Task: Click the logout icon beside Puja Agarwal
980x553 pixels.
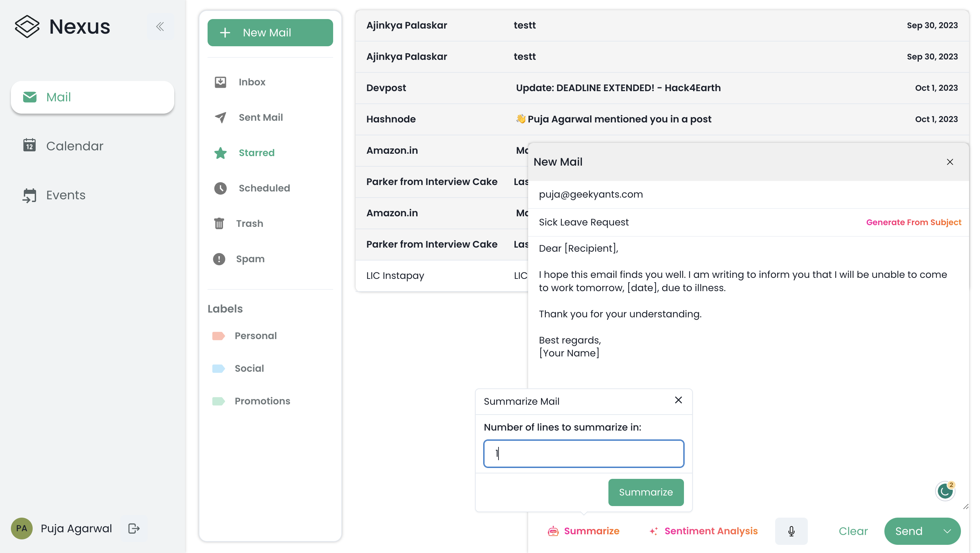Action: coord(134,528)
